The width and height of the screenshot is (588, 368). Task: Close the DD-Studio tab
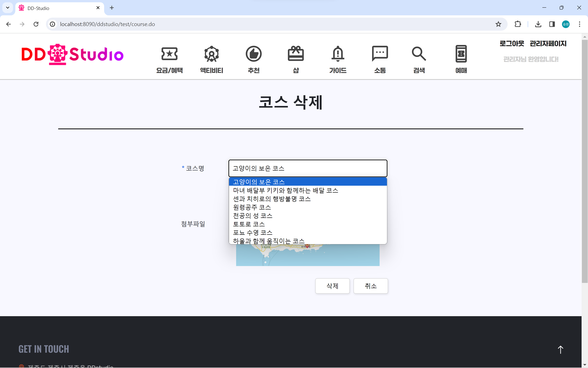click(x=98, y=8)
